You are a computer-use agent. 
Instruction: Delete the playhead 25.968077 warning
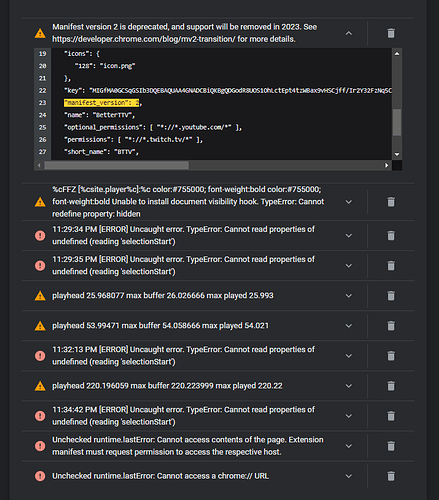pos(391,295)
